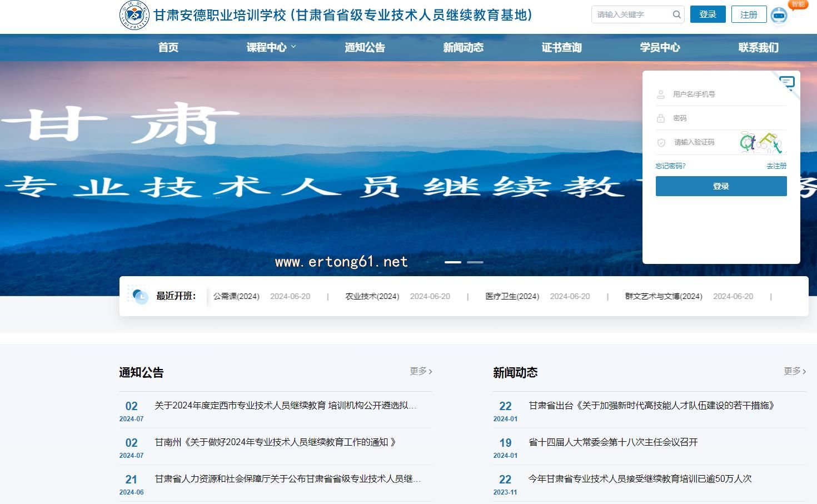This screenshot has height=504, width=817.
Task: Expand 更多 in the 通知公告 section
Action: pos(421,371)
